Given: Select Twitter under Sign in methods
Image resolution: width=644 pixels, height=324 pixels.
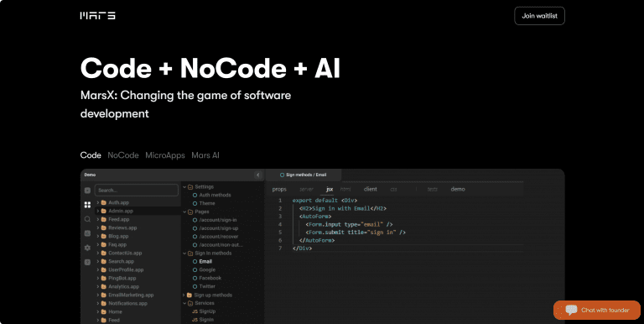Looking at the screenshot, I should (x=207, y=286).
